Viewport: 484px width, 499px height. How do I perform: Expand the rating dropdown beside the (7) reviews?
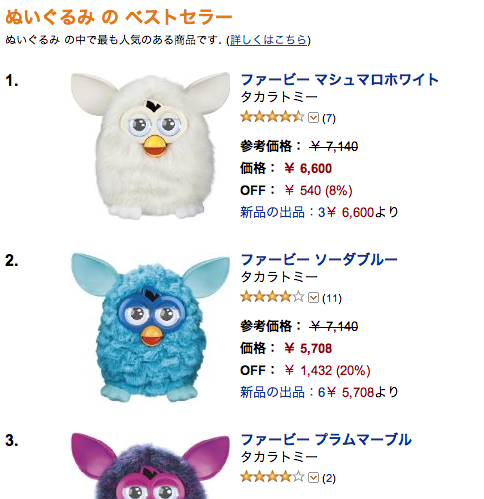[x=313, y=118]
